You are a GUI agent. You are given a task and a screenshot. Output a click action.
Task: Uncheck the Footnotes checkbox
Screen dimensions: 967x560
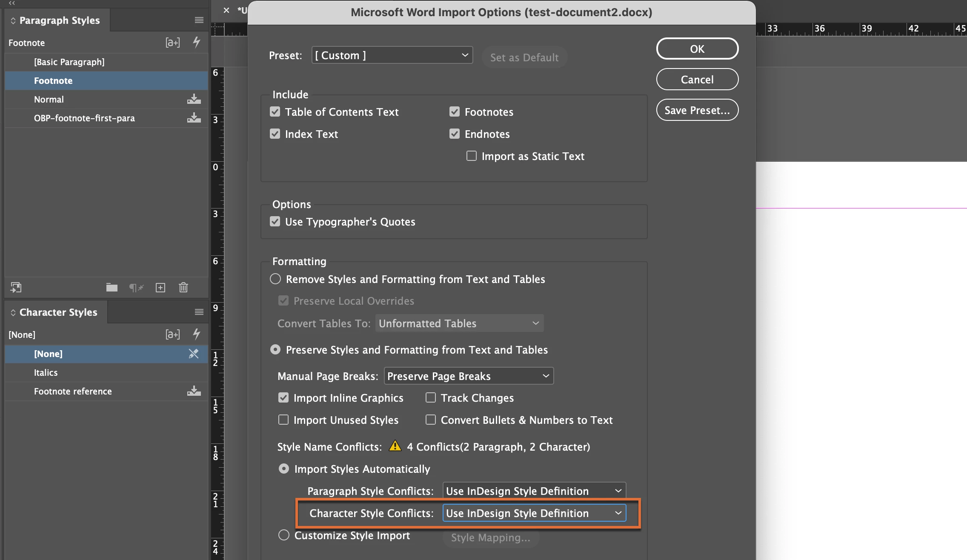[x=455, y=112]
